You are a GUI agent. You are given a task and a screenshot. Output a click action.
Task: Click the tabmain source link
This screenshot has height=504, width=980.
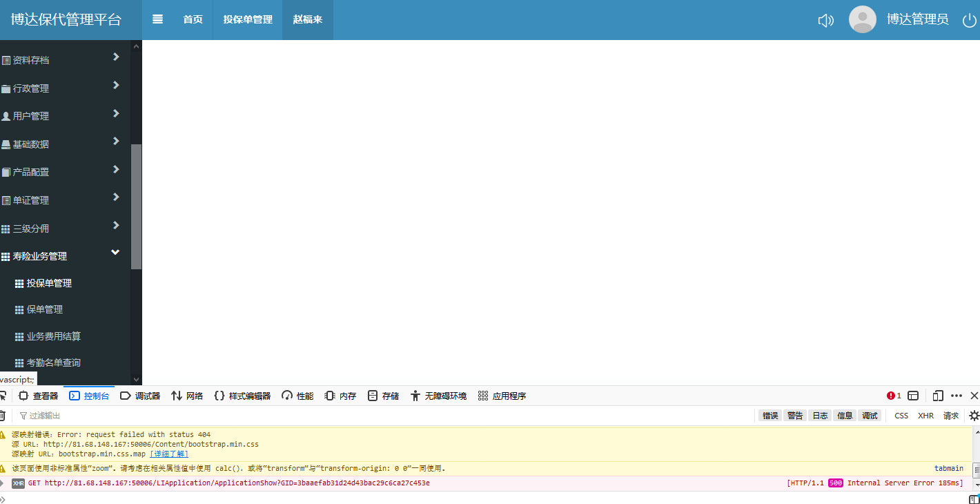point(949,469)
